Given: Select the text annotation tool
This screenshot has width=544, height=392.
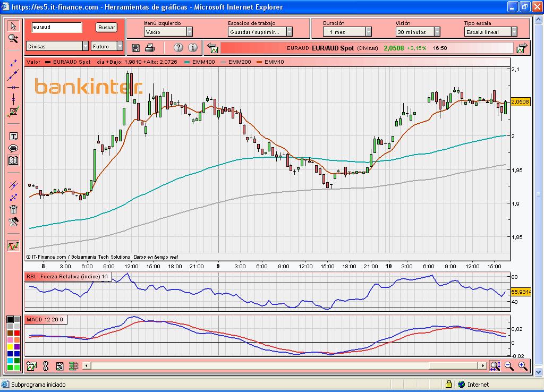Looking at the screenshot, I should point(13,137).
